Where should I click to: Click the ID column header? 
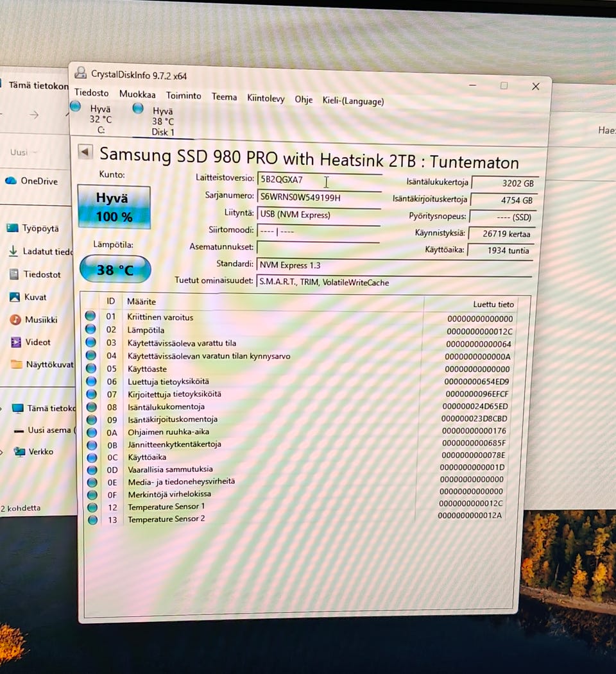[111, 301]
